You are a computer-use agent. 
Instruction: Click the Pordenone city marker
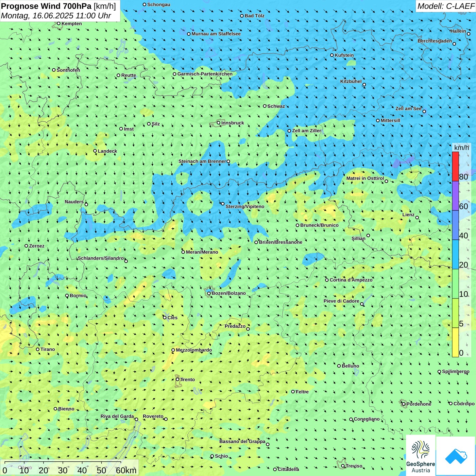404,404
